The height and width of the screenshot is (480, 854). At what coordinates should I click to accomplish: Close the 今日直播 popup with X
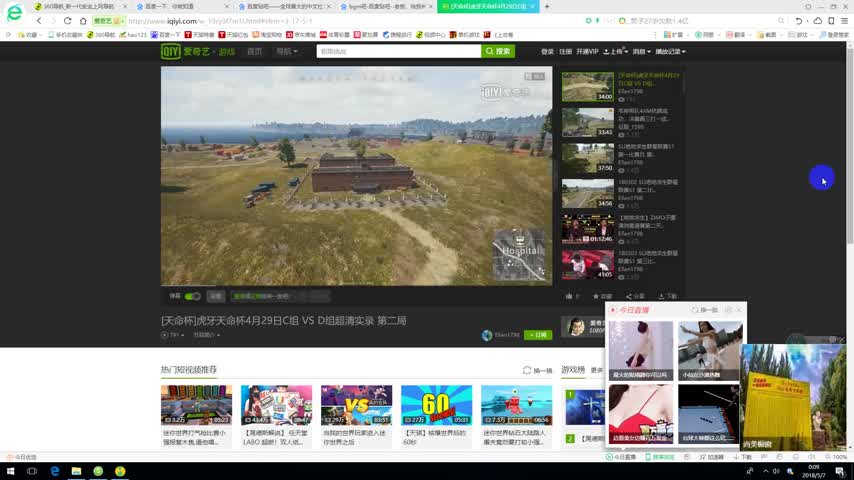coord(739,310)
